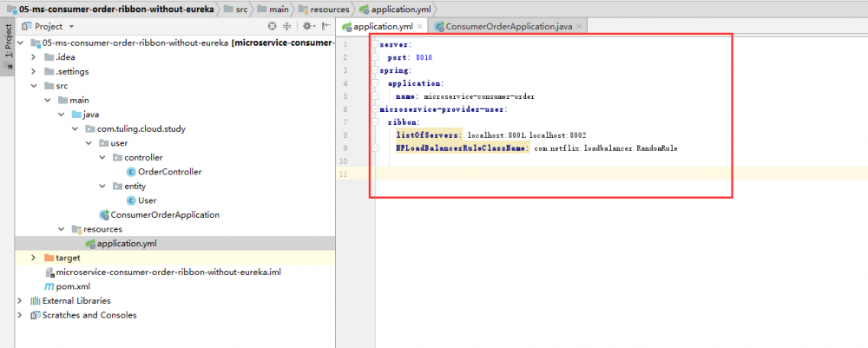868x348 pixels.
Task: Close the ConsumerOrderApplication.java editor tab
Action: [578, 26]
